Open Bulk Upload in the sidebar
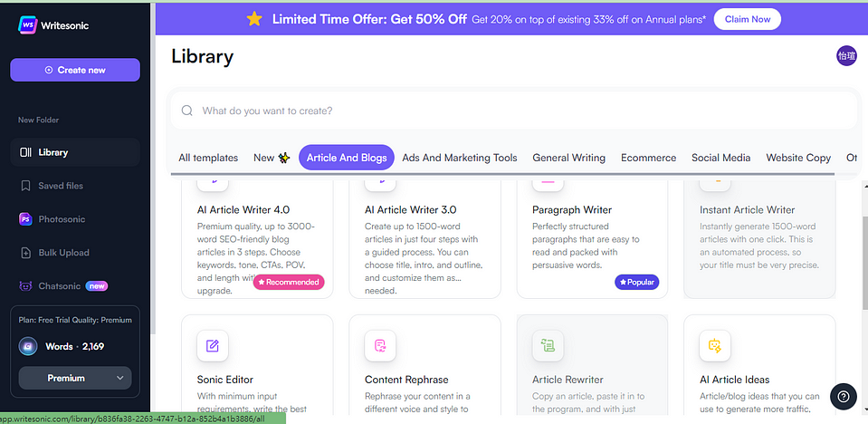868x424 pixels. click(x=63, y=253)
